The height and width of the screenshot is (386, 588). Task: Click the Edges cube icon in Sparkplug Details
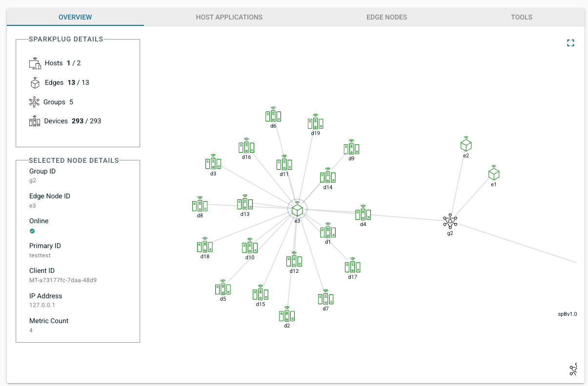(x=35, y=83)
